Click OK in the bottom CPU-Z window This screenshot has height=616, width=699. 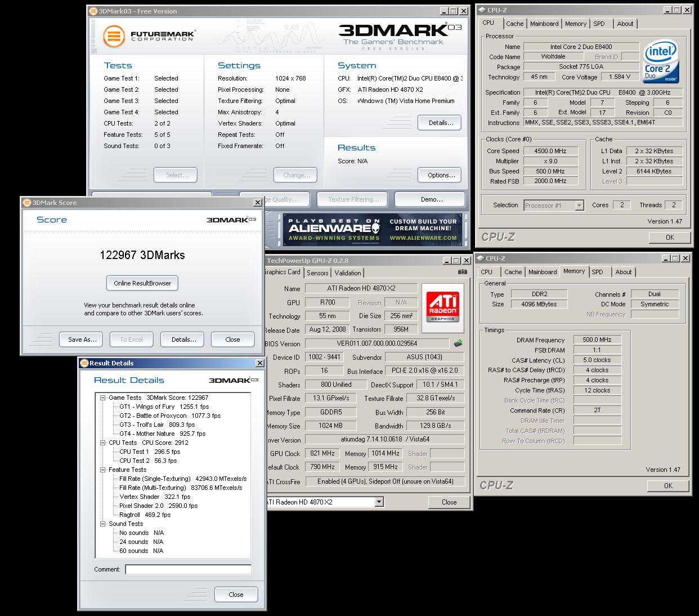click(668, 485)
